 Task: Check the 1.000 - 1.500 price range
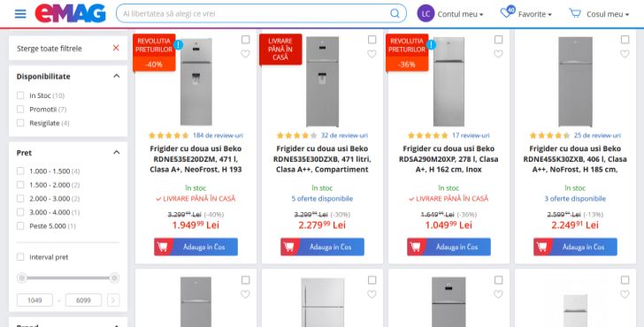point(20,171)
